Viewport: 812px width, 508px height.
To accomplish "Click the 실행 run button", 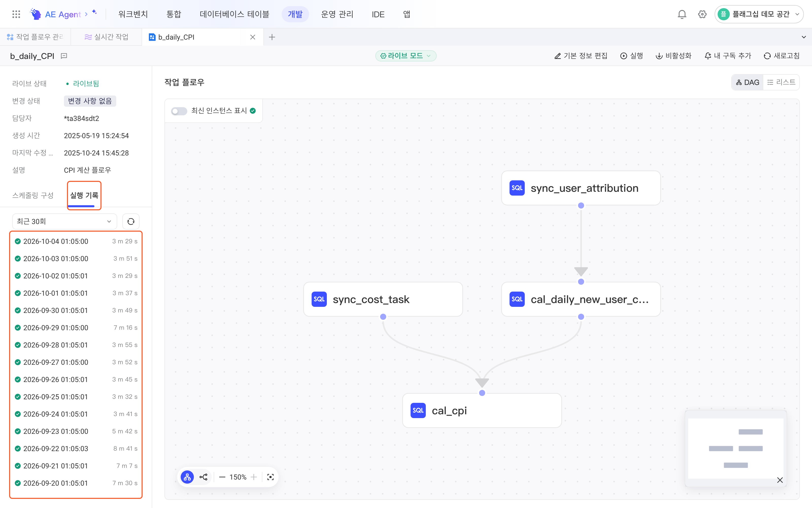I will [x=632, y=56].
